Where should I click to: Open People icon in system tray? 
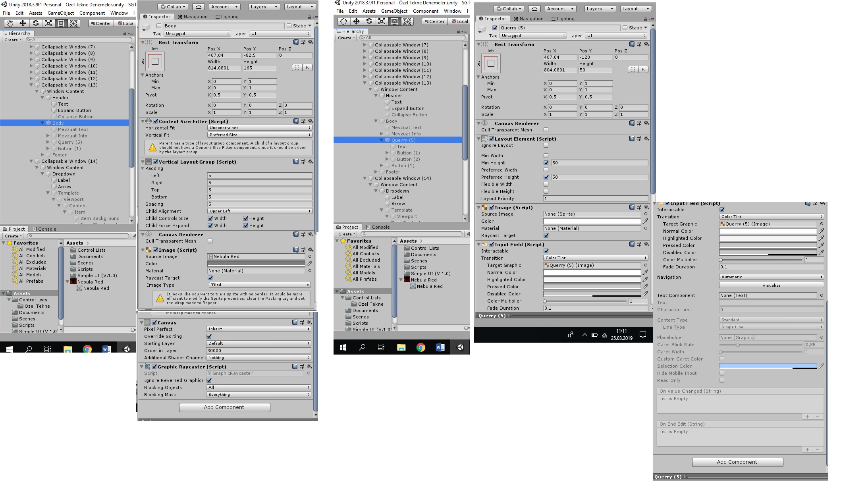click(570, 335)
